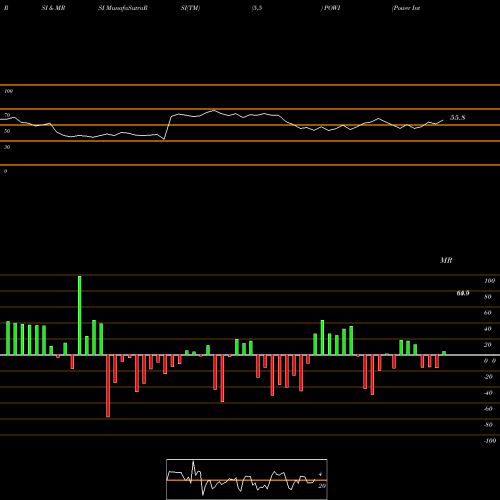Click the MR heading above the histogram

click(446, 260)
